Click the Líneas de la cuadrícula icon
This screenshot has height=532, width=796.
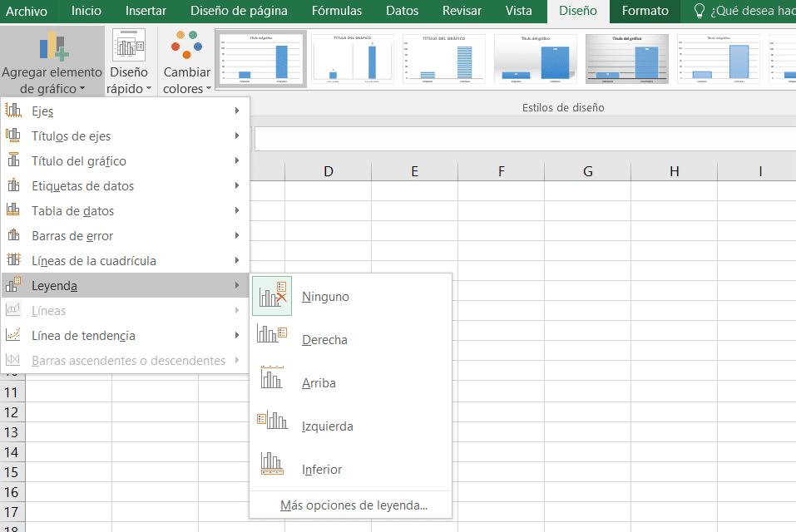point(13,259)
